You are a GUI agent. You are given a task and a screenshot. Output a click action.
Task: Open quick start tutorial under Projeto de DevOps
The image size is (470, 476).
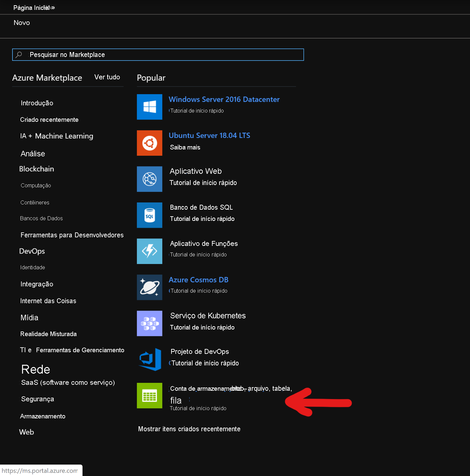[x=205, y=363]
